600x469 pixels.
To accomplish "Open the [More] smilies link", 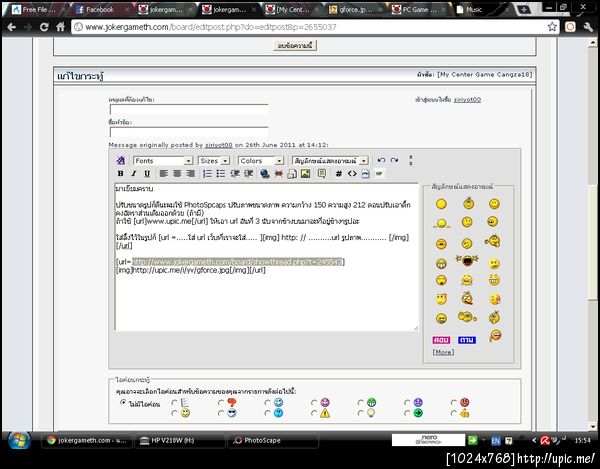I will (443, 352).
